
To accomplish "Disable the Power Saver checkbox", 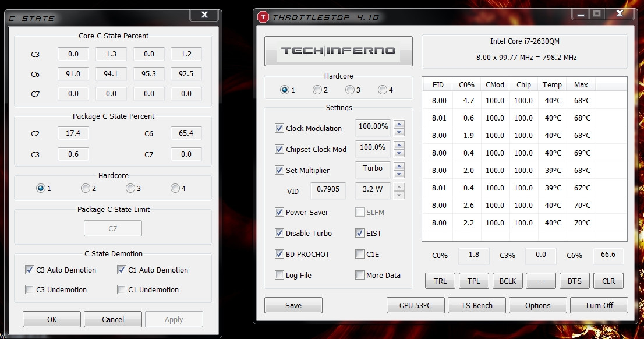I will click(279, 212).
